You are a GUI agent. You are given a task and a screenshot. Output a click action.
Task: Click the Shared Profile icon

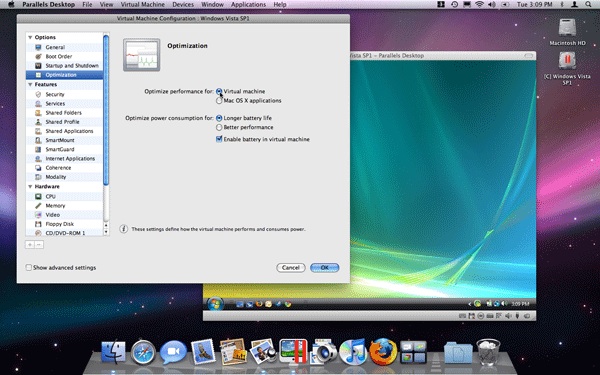point(38,122)
